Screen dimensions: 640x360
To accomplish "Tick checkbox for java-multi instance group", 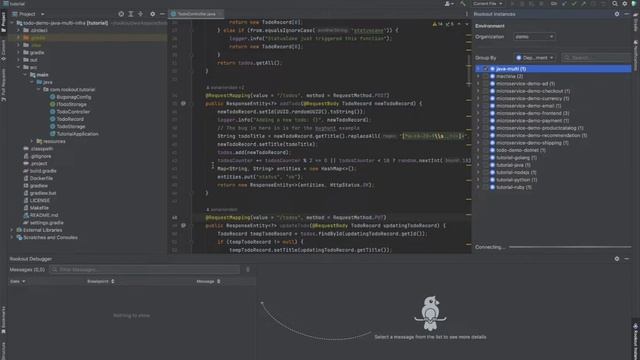I will click(x=485, y=69).
